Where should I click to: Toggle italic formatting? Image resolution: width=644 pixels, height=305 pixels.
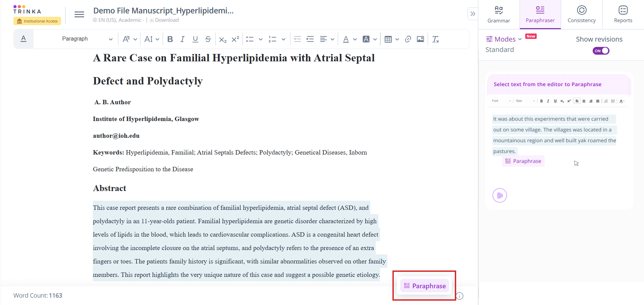(182, 39)
